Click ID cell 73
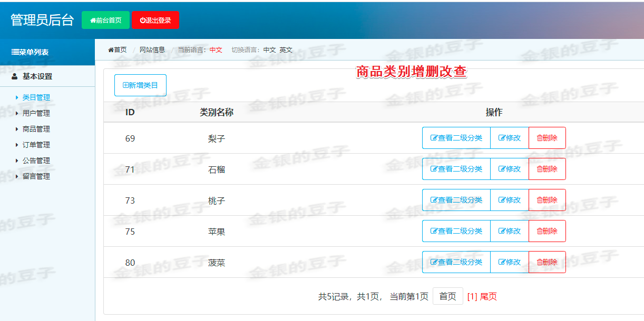The height and width of the screenshot is (321, 644). point(130,200)
